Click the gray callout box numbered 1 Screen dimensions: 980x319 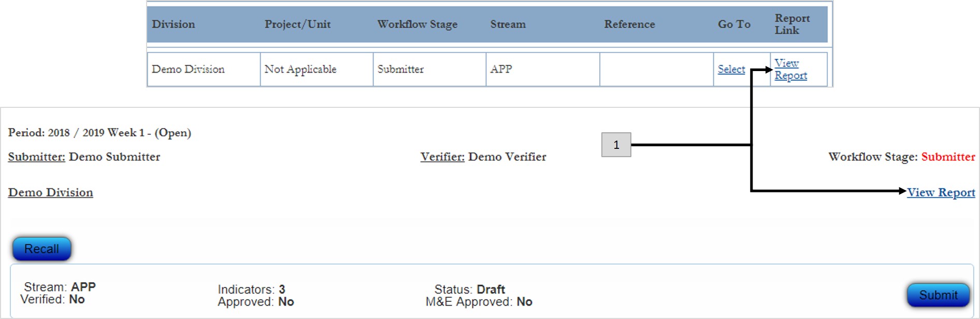click(x=616, y=145)
